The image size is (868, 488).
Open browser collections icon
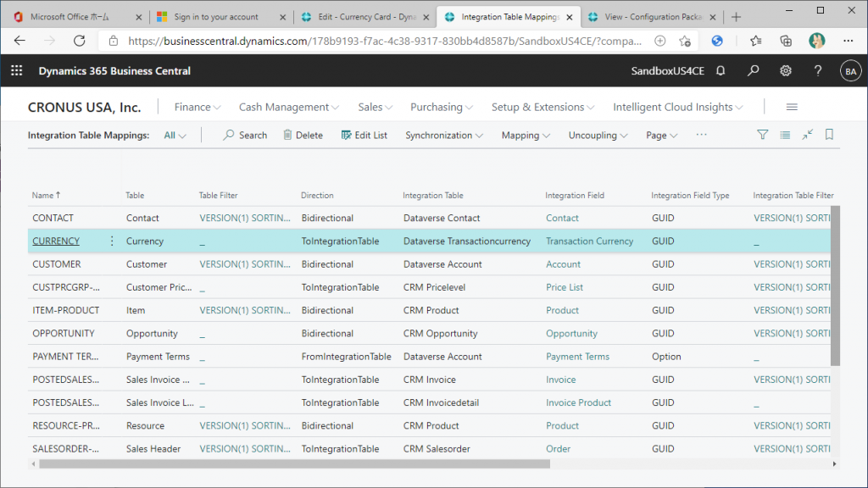[786, 41]
